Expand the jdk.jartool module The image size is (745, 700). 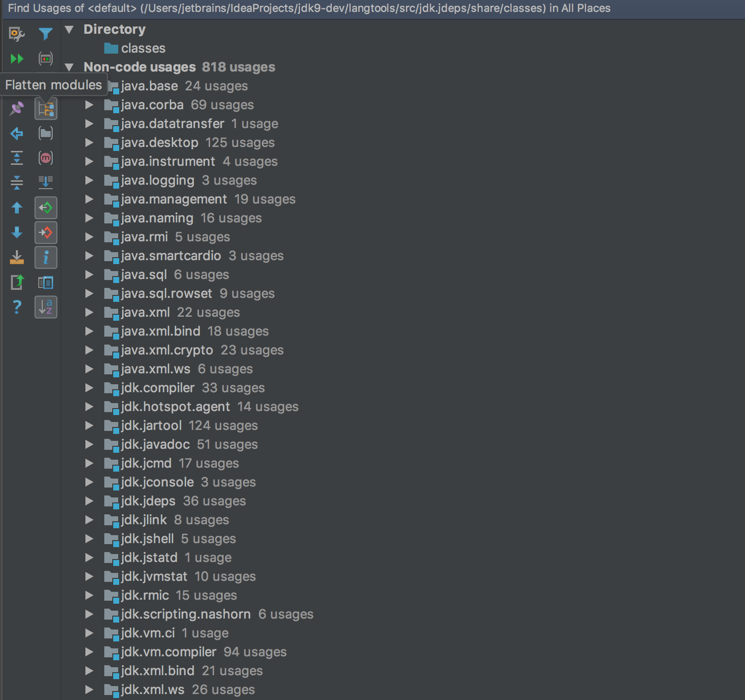pos(89,425)
